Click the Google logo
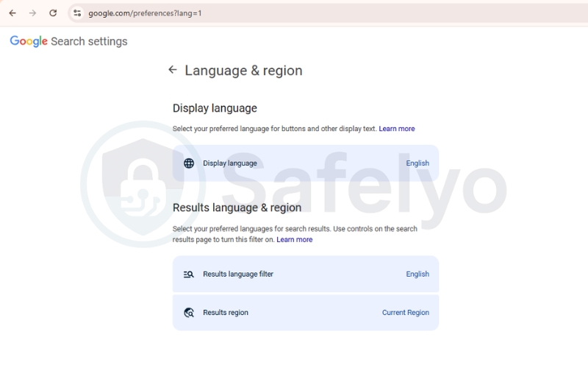This screenshot has width=588, height=368. pos(29,41)
